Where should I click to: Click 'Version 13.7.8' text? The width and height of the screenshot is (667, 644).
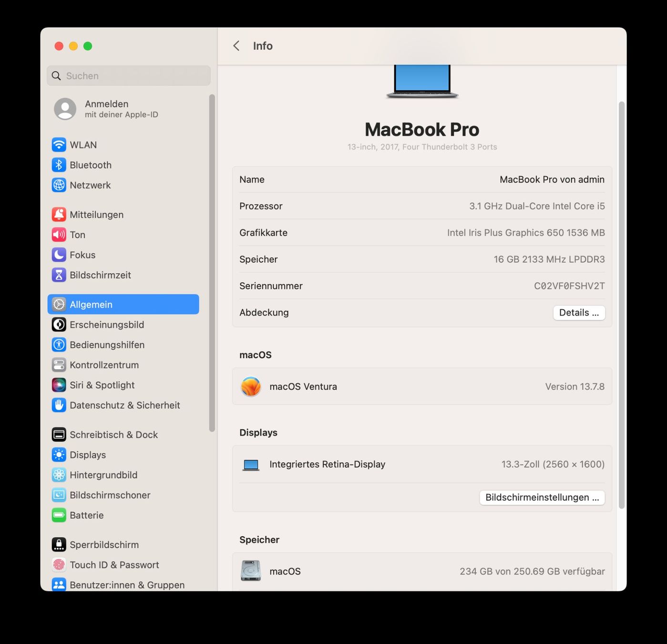coord(575,386)
